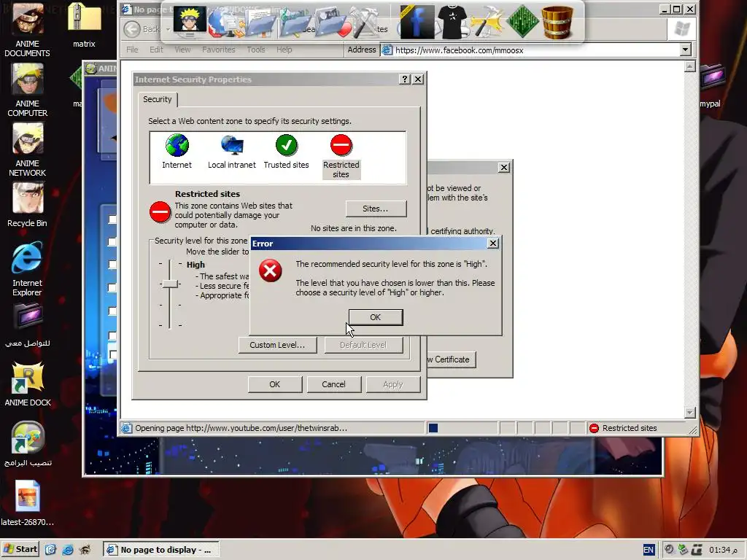Viewport: 747px width, 560px height.
Task: Click the browser scrollbar down arrow
Action: (689, 412)
